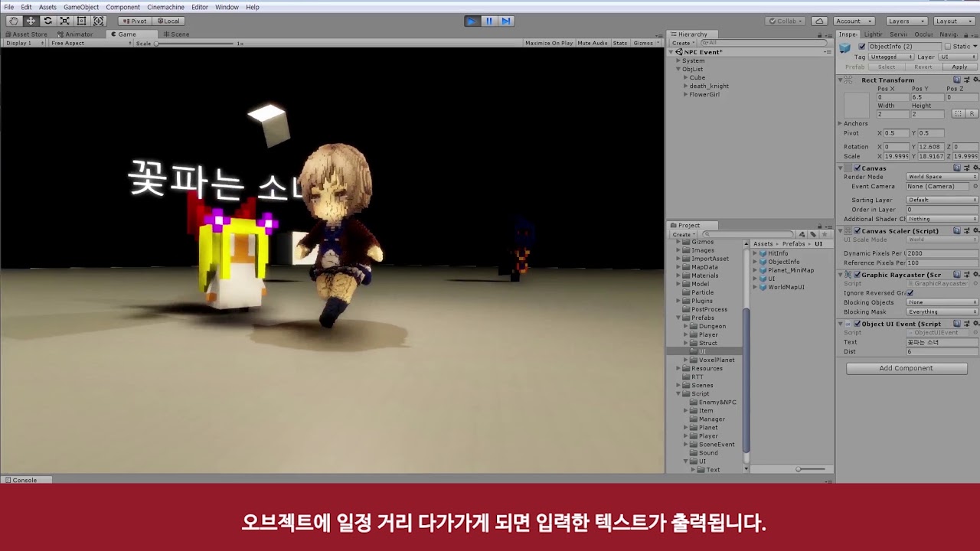
Task: Open the Layers dropdown in toolbar
Action: pyautogui.click(x=906, y=21)
